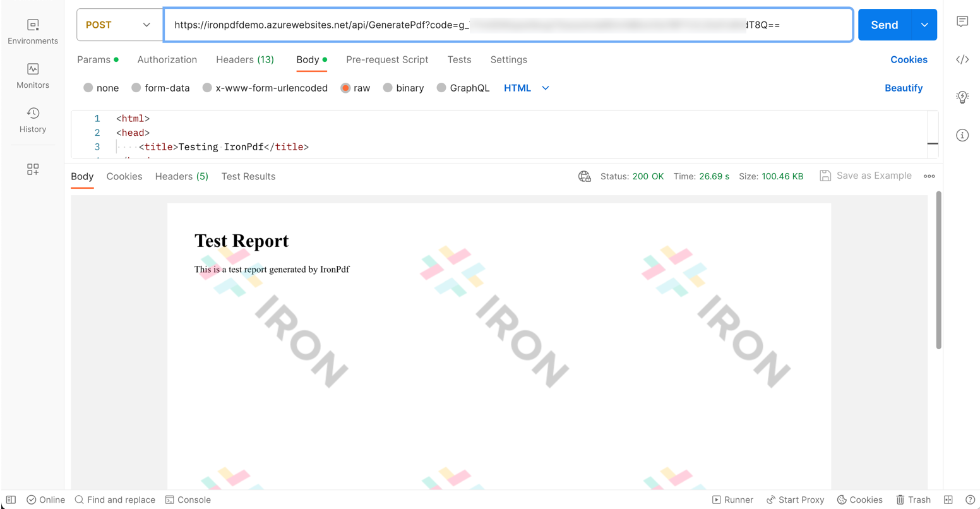This screenshot has width=980, height=509.
Task: Click the response pane vertical scrollbar
Action: coord(938,270)
